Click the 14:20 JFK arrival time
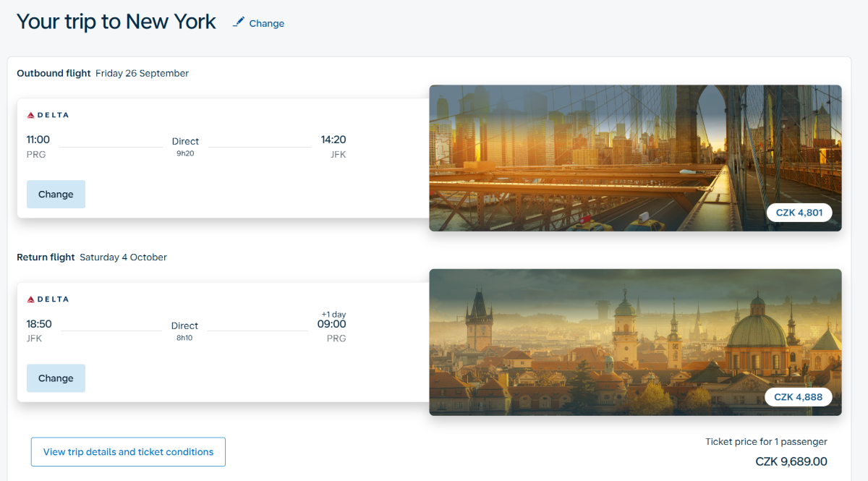This screenshot has width=868, height=481. (x=333, y=146)
